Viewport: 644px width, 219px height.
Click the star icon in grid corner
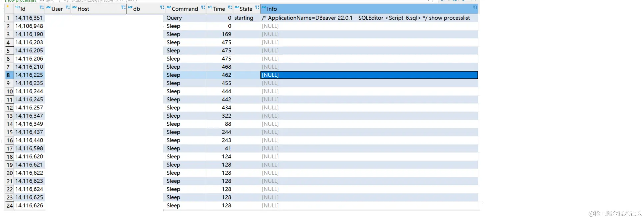(x=7, y=6)
